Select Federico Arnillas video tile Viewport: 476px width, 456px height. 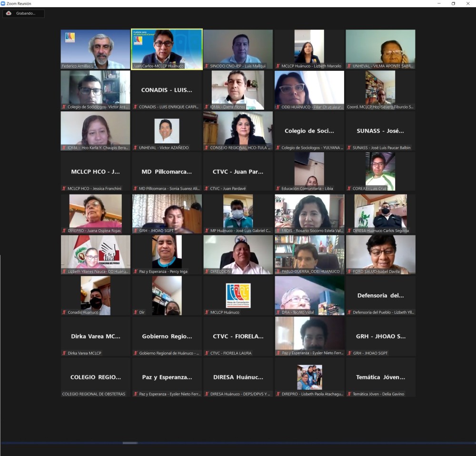point(95,49)
